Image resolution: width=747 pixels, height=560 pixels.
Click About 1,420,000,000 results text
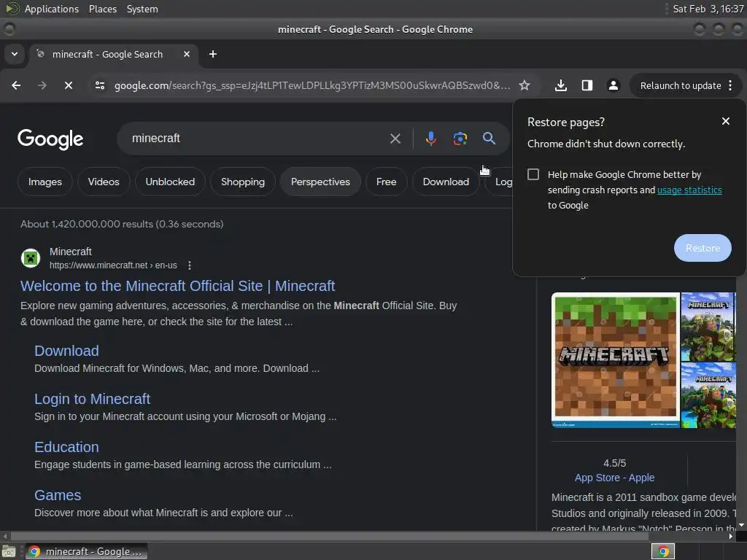pyautogui.click(x=122, y=224)
